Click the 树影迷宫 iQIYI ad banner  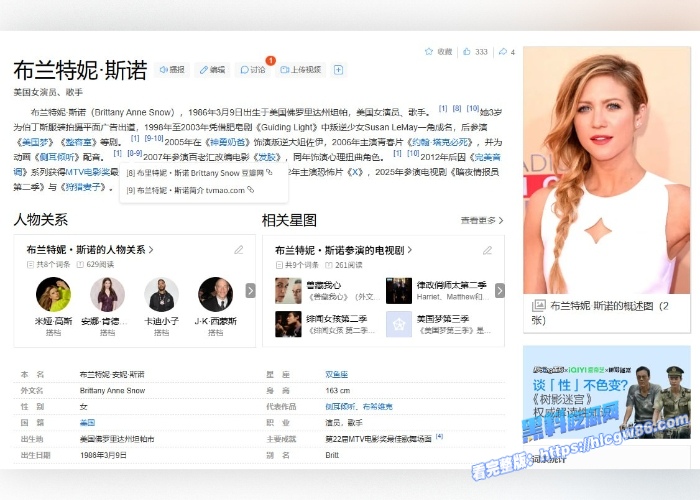(x=607, y=392)
